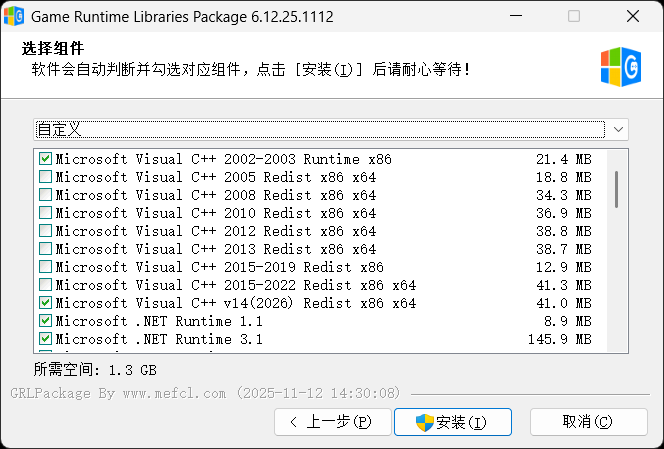Open the 自定义 preset dropdown arrow

[618, 129]
